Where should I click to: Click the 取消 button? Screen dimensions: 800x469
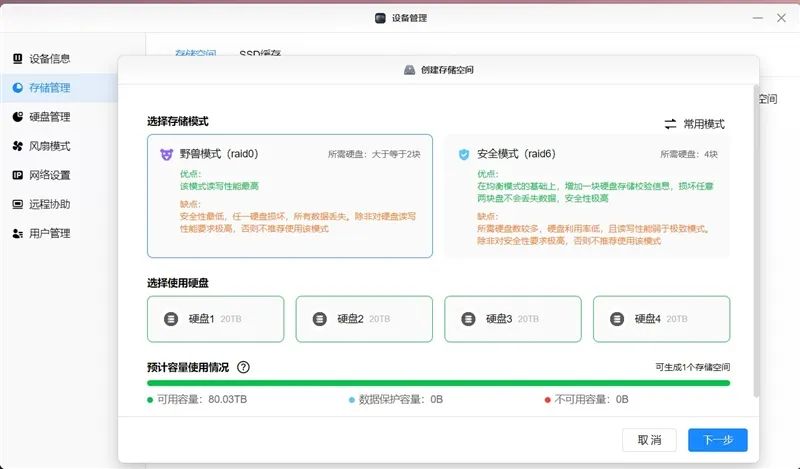point(649,440)
